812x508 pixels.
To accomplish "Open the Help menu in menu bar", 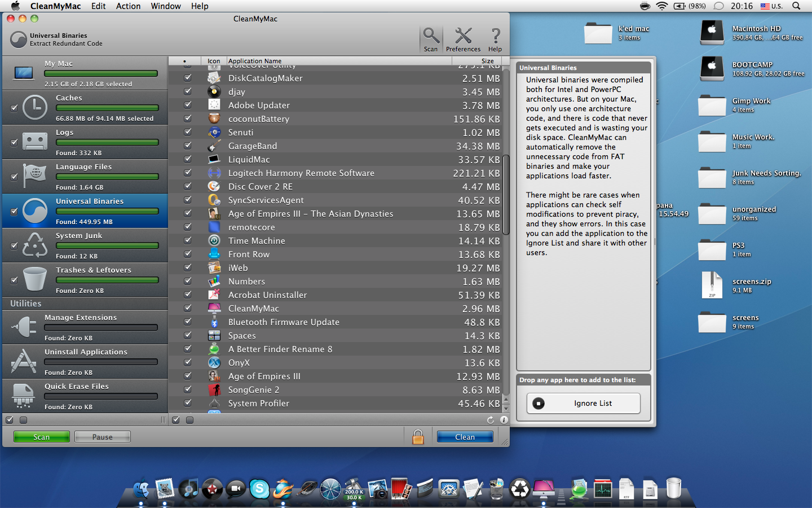I will (x=200, y=6).
